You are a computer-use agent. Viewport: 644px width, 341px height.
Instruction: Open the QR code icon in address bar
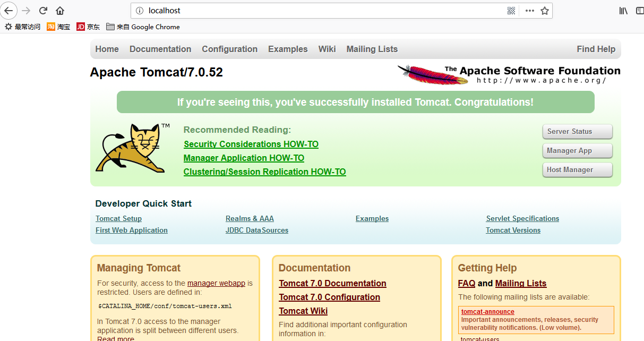511,11
